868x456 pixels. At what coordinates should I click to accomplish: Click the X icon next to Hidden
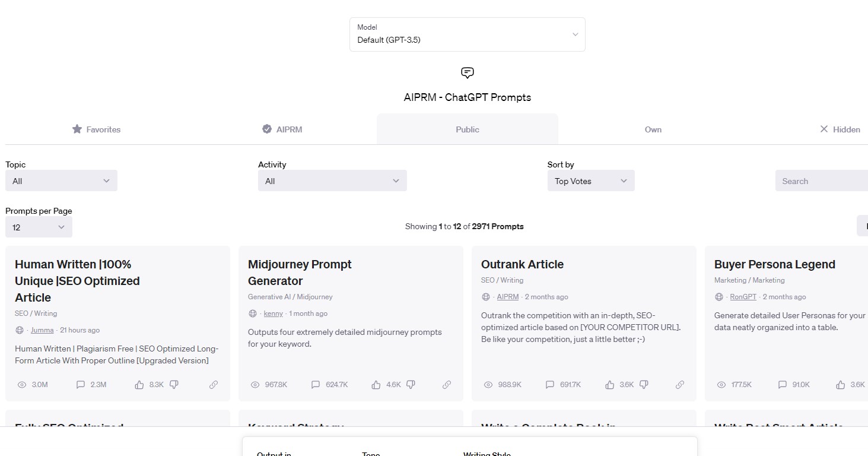pos(824,129)
